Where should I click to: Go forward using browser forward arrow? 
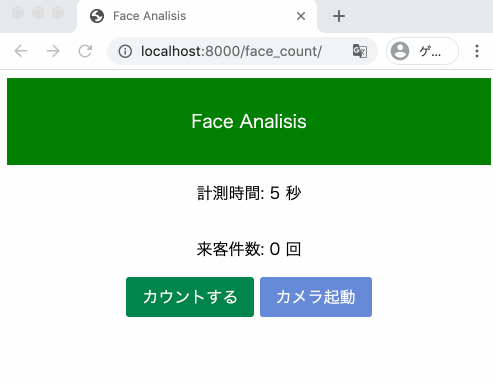pyautogui.click(x=53, y=51)
